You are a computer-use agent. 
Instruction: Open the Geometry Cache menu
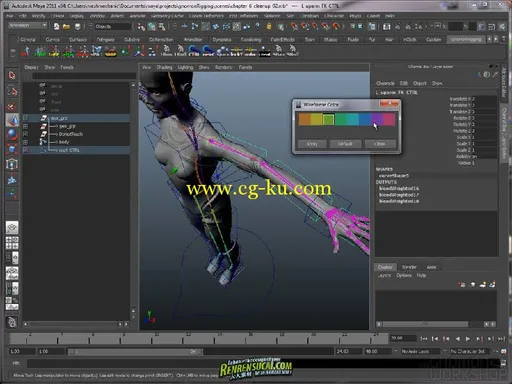[x=167, y=16]
